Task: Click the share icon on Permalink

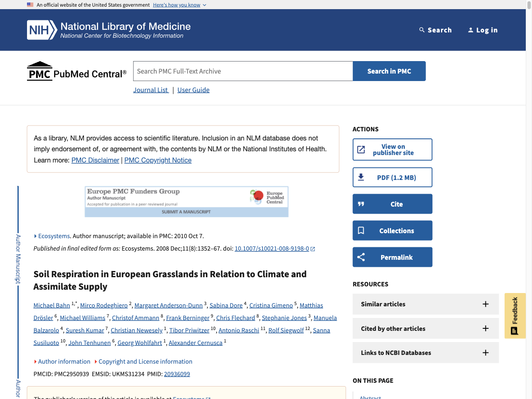Action: pyautogui.click(x=361, y=257)
